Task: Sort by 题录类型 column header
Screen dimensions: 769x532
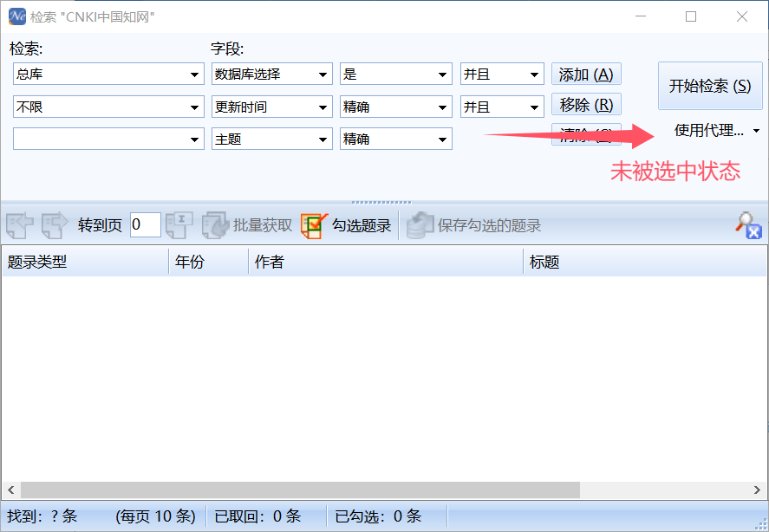Action: [x=85, y=262]
